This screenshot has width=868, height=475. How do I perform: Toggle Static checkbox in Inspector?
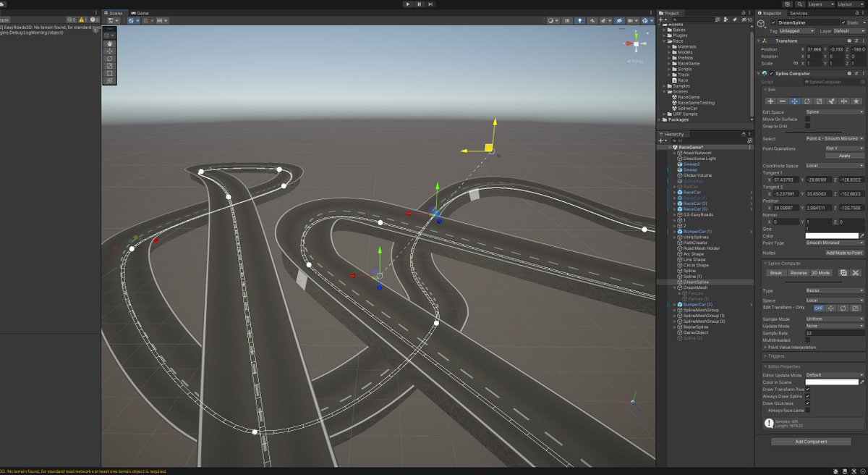[x=843, y=22]
